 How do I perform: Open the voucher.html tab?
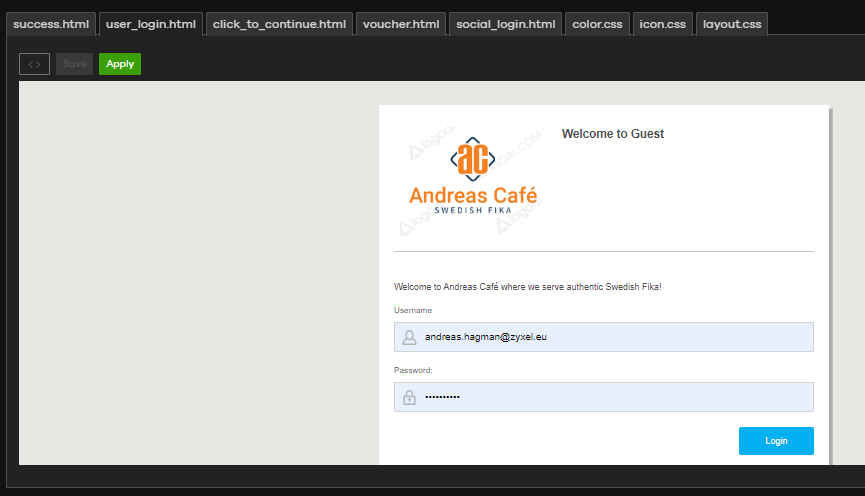[400, 24]
